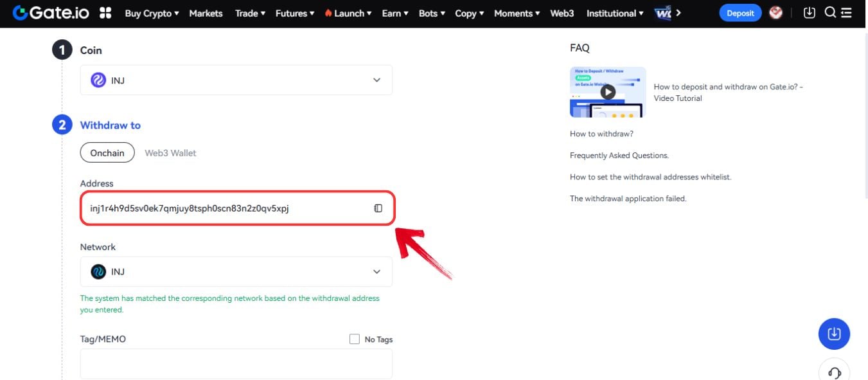Screen dimensions: 868x380
Task: Open the 'How to deposit and withdraw on Gate.io?' link
Action: [x=729, y=93]
